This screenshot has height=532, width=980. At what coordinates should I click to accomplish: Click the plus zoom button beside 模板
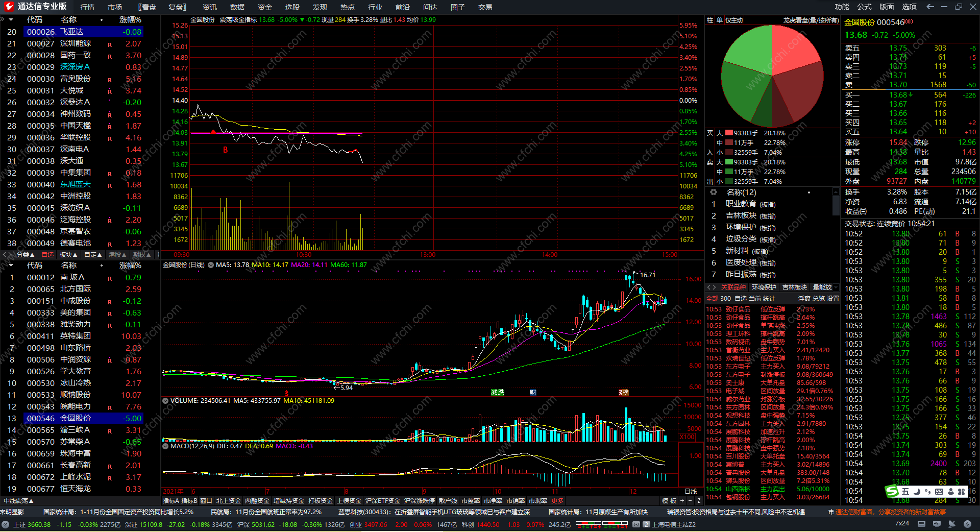tap(682, 501)
